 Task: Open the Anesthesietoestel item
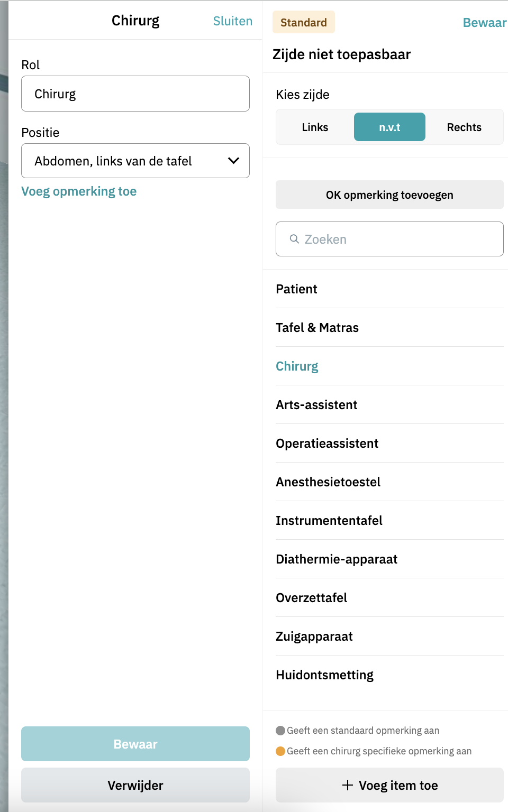pyautogui.click(x=328, y=482)
